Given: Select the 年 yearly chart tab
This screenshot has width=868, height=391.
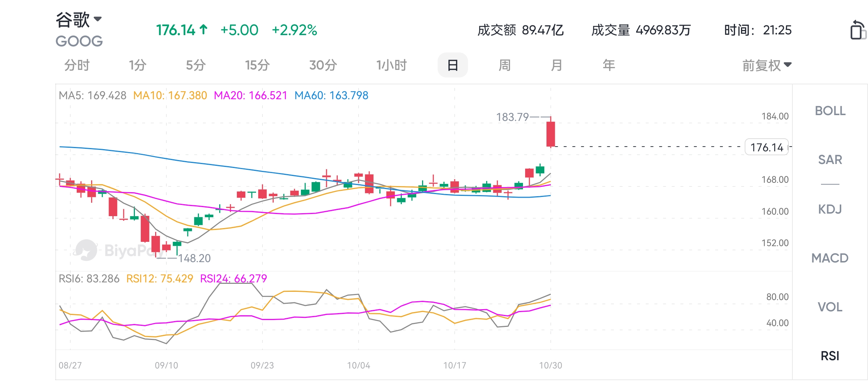Looking at the screenshot, I should click(609, 65).
